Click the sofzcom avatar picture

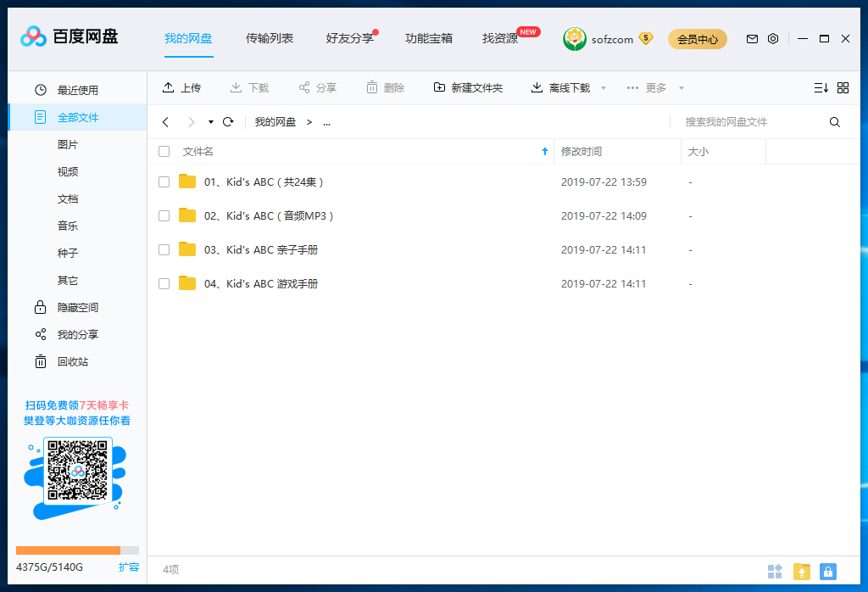pos(575,39)
